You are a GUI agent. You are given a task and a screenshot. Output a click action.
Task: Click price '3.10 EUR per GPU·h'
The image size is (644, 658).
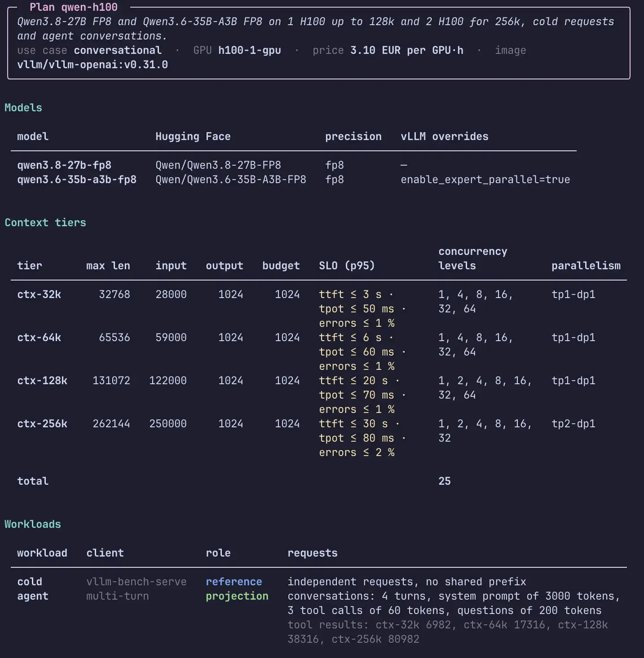point(407,50)
